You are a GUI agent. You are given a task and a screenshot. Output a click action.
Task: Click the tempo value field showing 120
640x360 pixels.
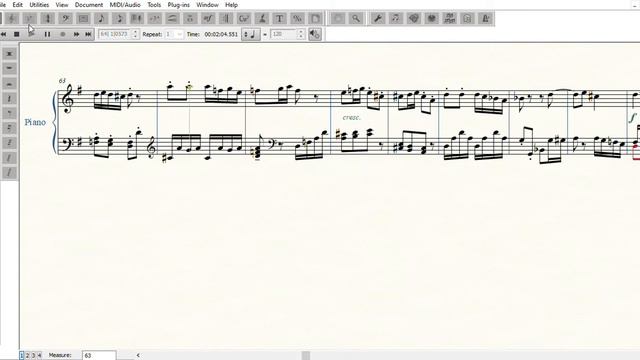(284, 34)
